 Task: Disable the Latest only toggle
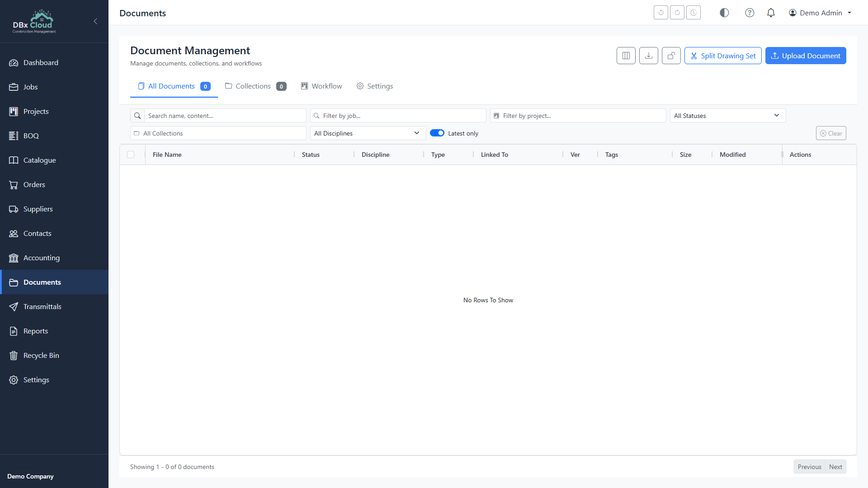437,133
